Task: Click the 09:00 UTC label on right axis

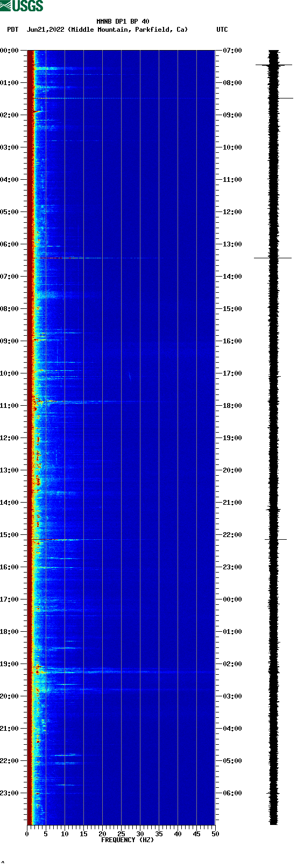Action: 232,115
